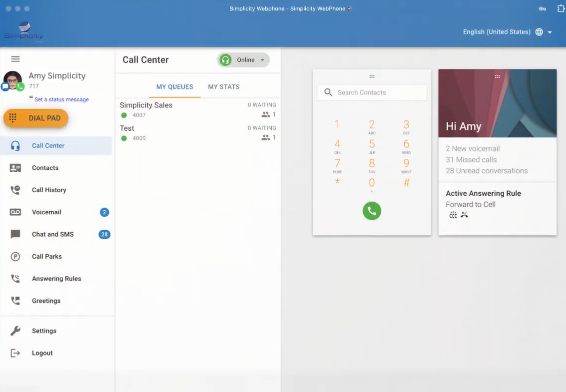Open the DIAL PAD button
This screenshot has width=566, height=392.
point(36,118)
